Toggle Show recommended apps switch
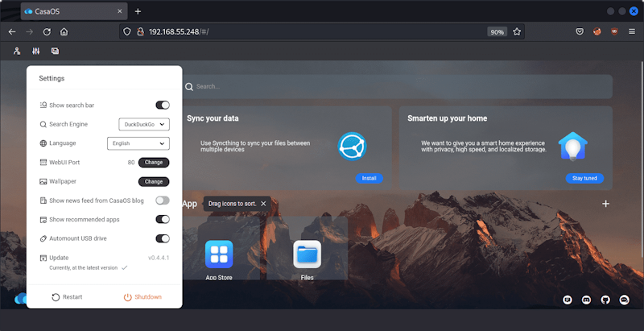 tap(162, 219)
